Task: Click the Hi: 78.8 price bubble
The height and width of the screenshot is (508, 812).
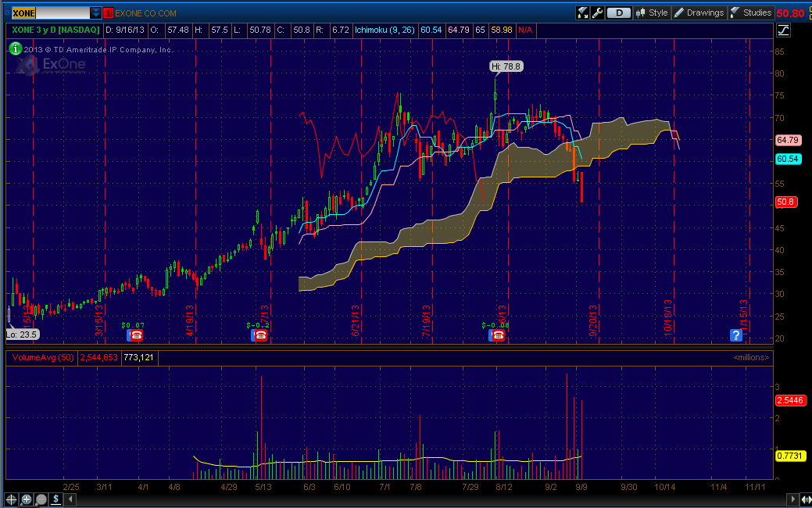Action: 506,66
